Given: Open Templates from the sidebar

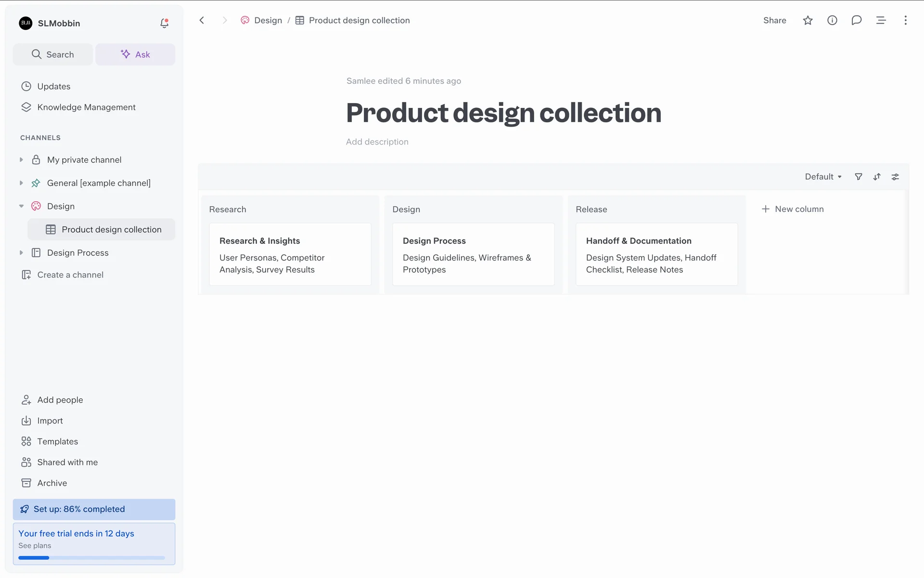Looking at the screenshot, I should [57, 441].
